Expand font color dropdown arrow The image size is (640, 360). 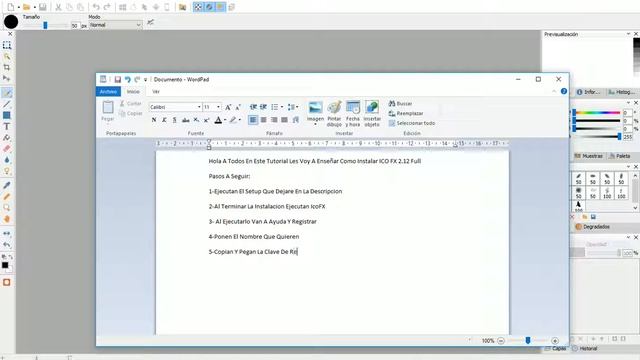point(225,120)
